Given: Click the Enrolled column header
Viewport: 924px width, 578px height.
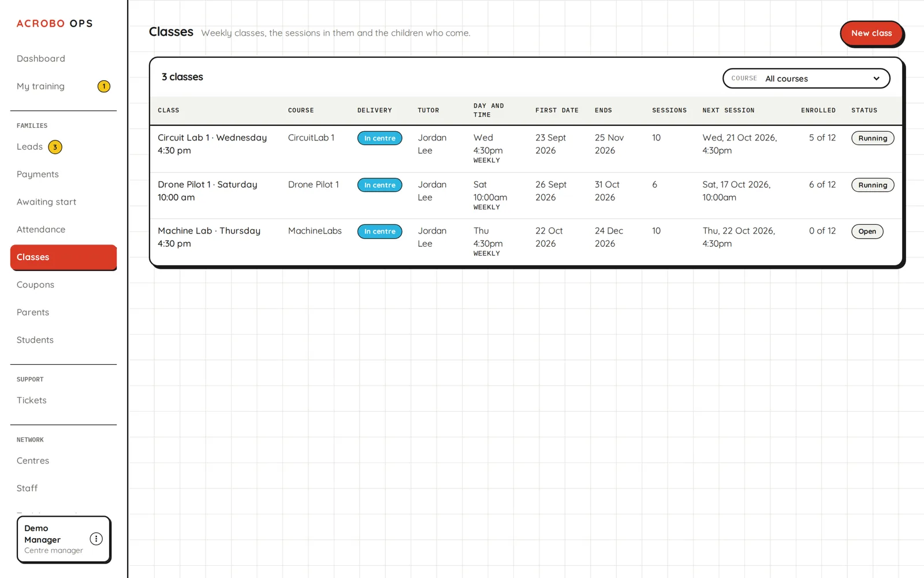Looking at the screenshot, I should pos(818,110).
